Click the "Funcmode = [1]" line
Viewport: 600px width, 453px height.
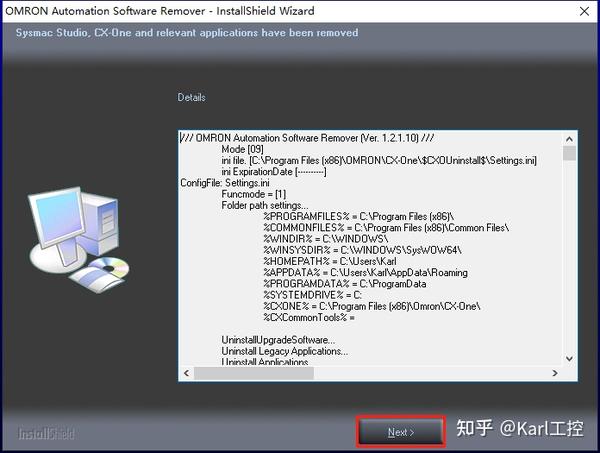tap(254, 194)
